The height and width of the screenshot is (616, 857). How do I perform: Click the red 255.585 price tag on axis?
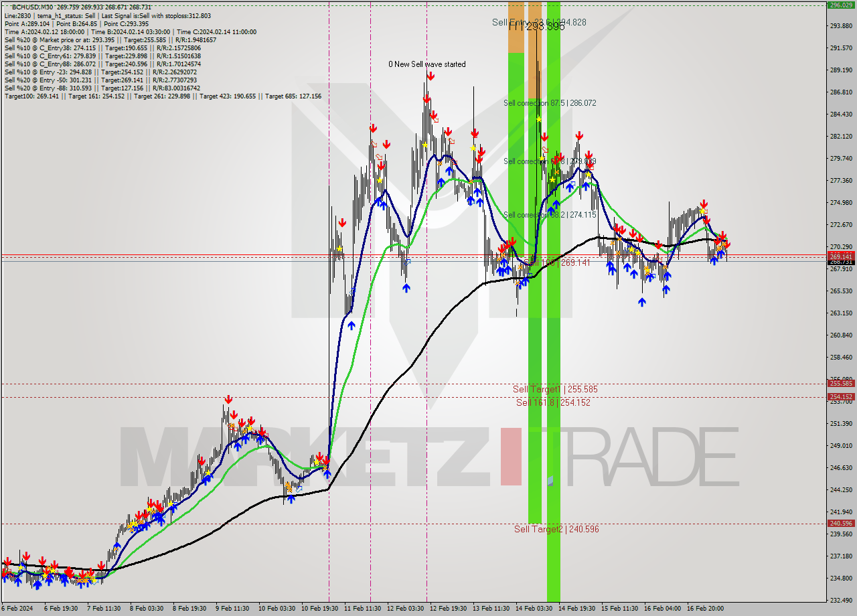pyautogui.click(x=841, y=384)
